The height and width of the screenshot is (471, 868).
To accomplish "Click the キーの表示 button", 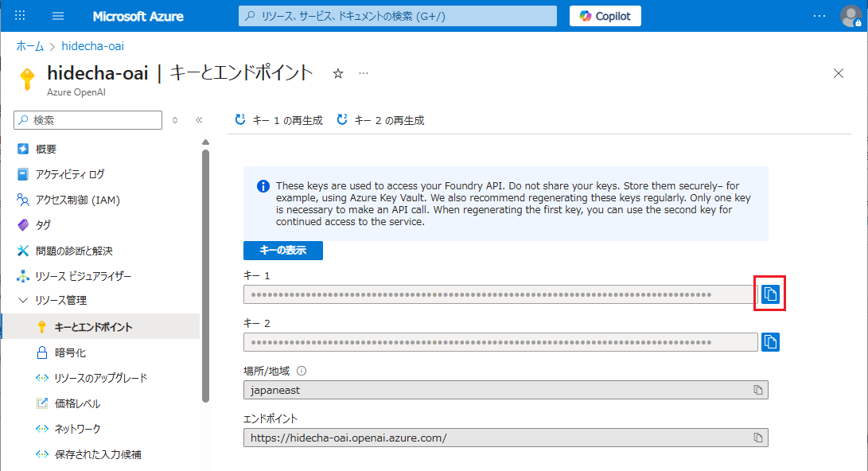I will point(283,250).
